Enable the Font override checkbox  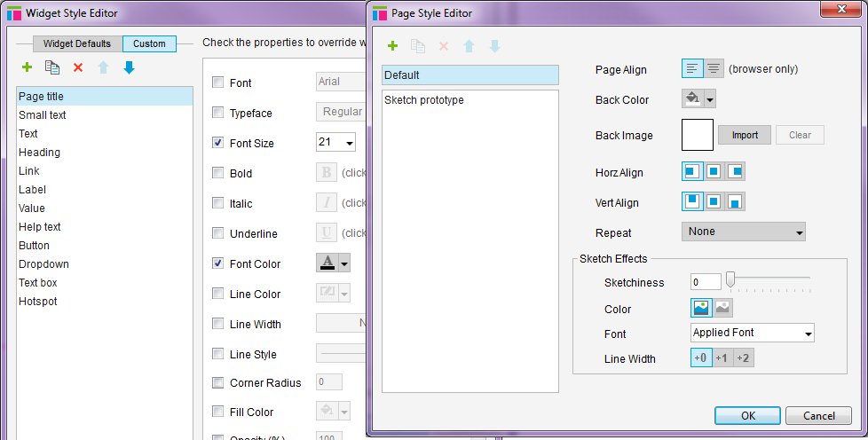click(x=218, y=82)
